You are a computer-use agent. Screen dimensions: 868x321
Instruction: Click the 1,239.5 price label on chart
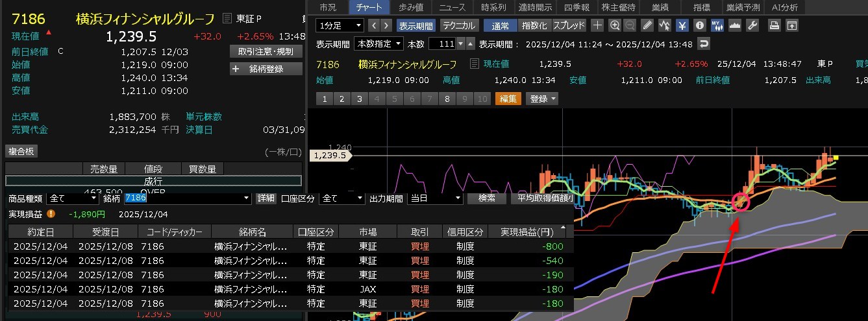[x=331, y=156]
